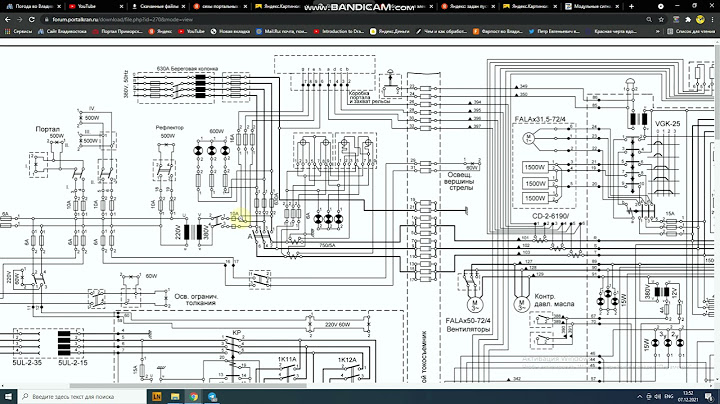Click the Контр. давл. масла label

[554, 300]
